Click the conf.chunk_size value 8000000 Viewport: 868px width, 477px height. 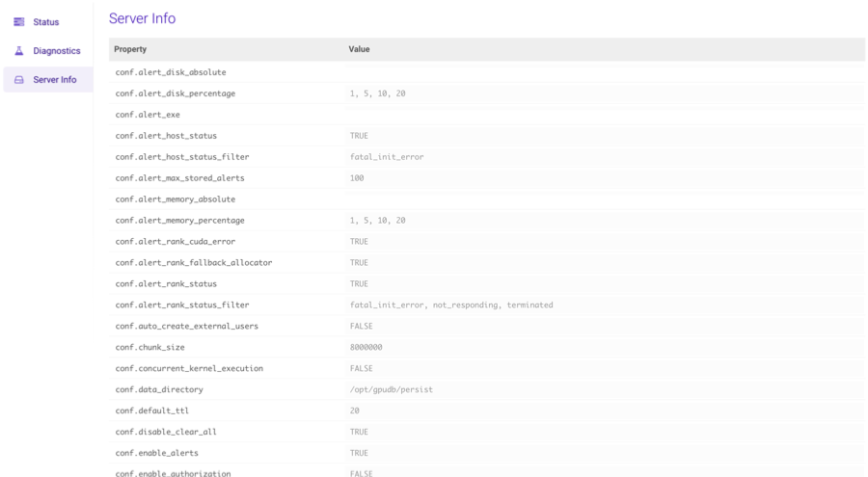(x=366, y=348)
